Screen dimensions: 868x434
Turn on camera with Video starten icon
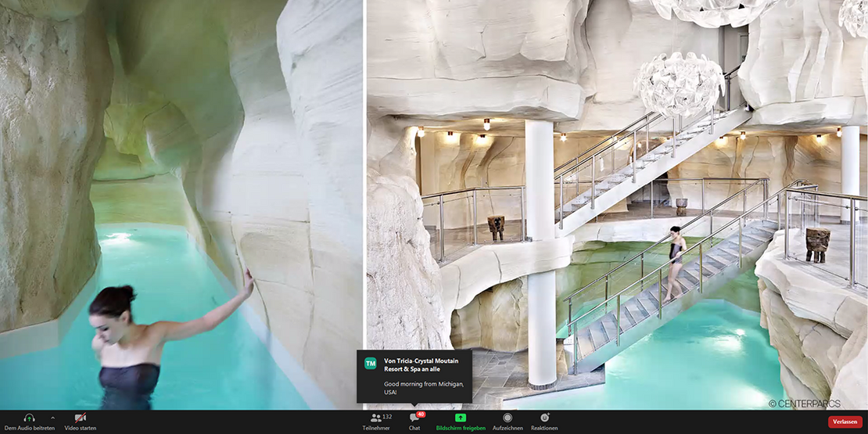pyautogui.click(x=80, y=418)
